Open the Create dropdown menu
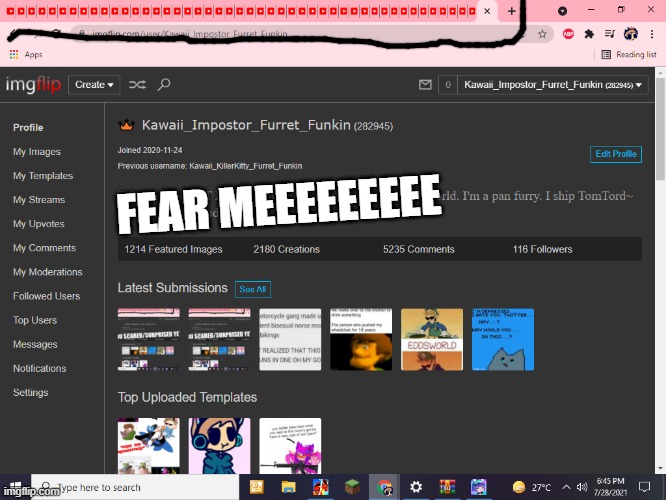 click(x=94, y=85)
